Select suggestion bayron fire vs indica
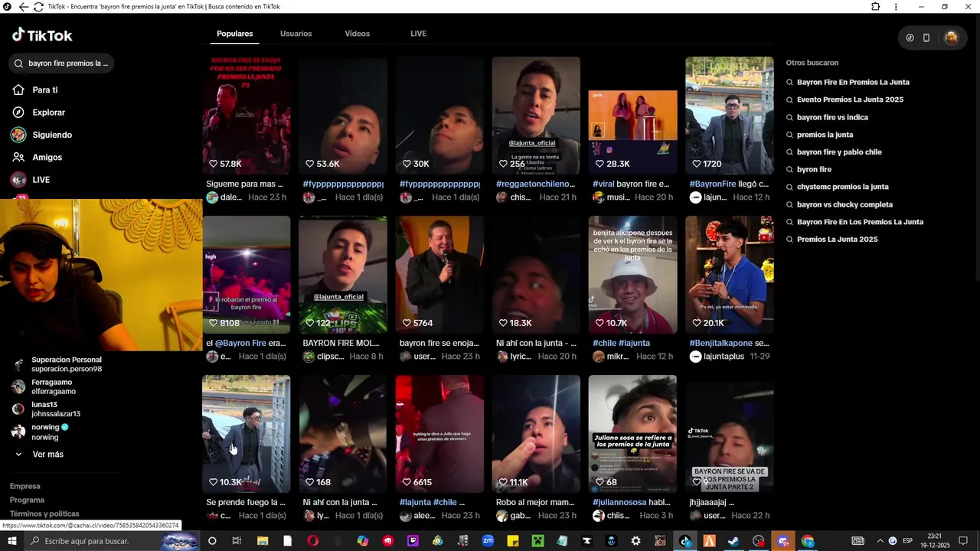 (832, 117)
